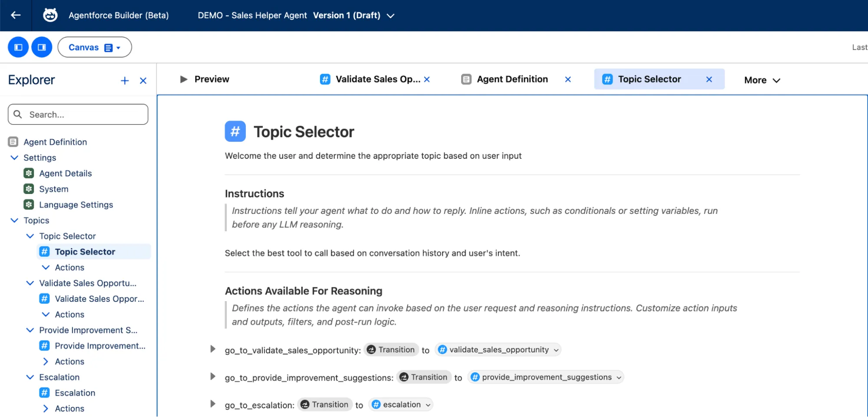The height and width of the screenshot is (417, 868).
Task: Select the back arrow in the top bar
Action: 16,15
